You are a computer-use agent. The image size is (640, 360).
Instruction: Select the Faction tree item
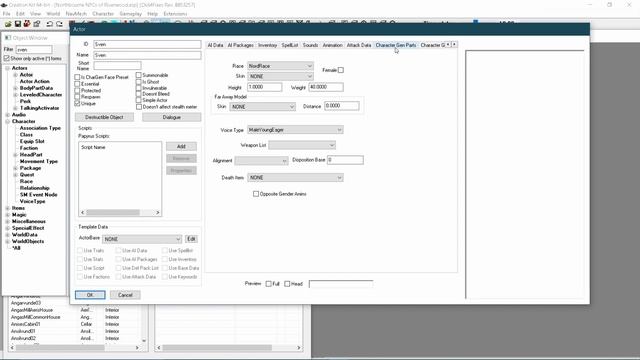click(29, 148)
